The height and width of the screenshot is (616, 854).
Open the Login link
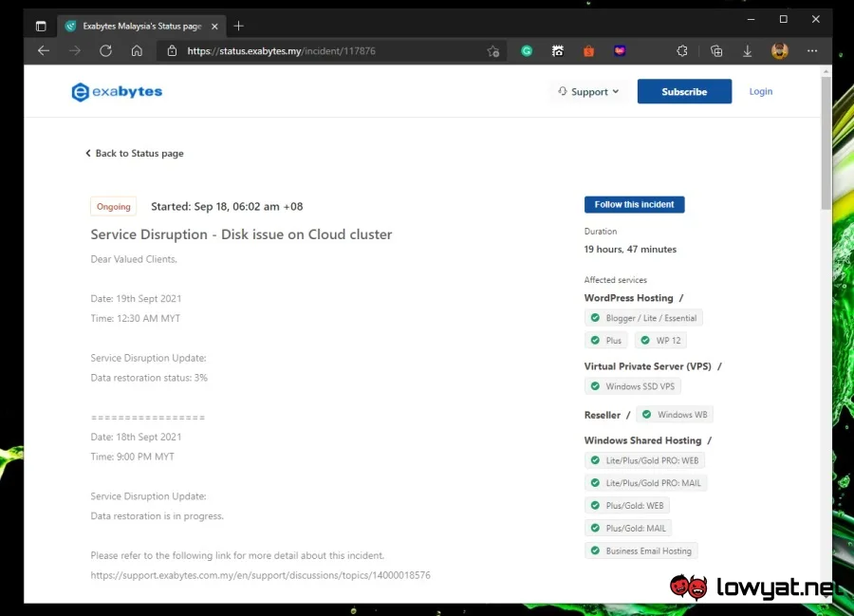(x=760, y=91)
